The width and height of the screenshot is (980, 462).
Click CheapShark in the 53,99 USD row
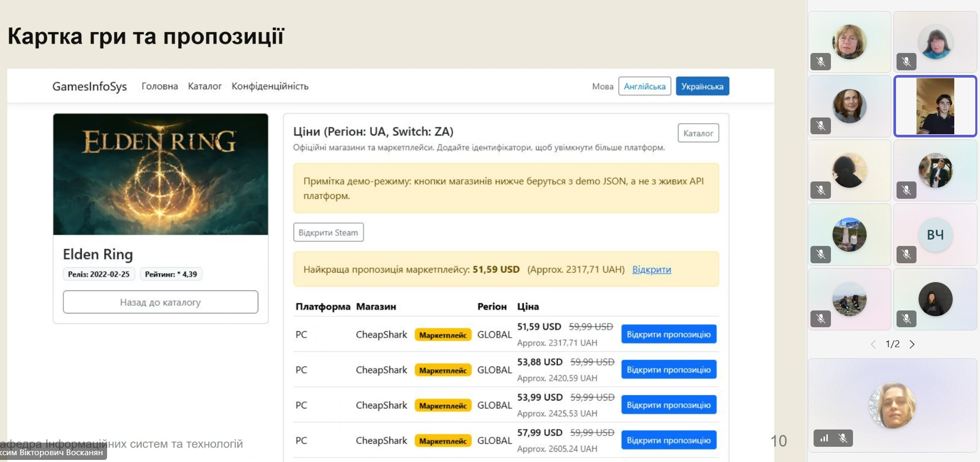point(382,405)
